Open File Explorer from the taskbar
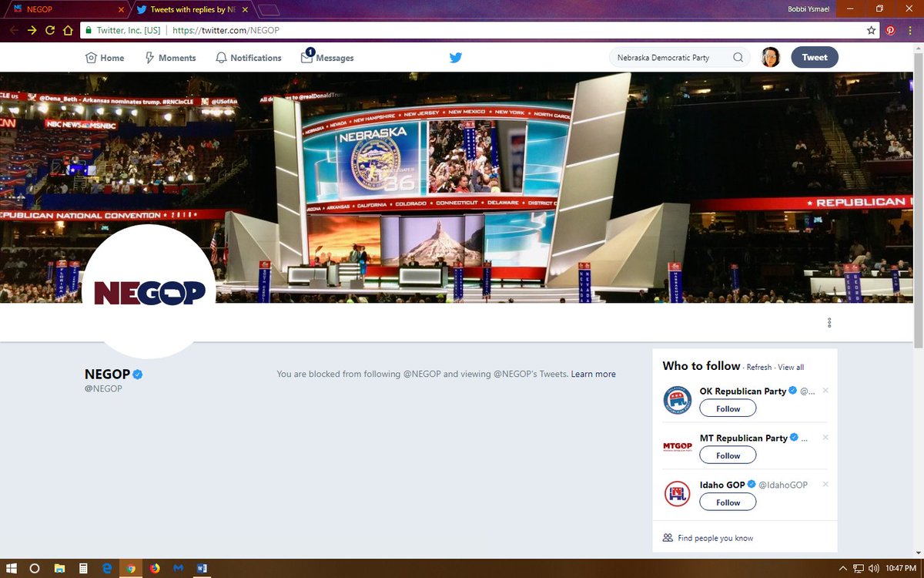The height and width of the screenshot is (578, 924). (59, 568)
